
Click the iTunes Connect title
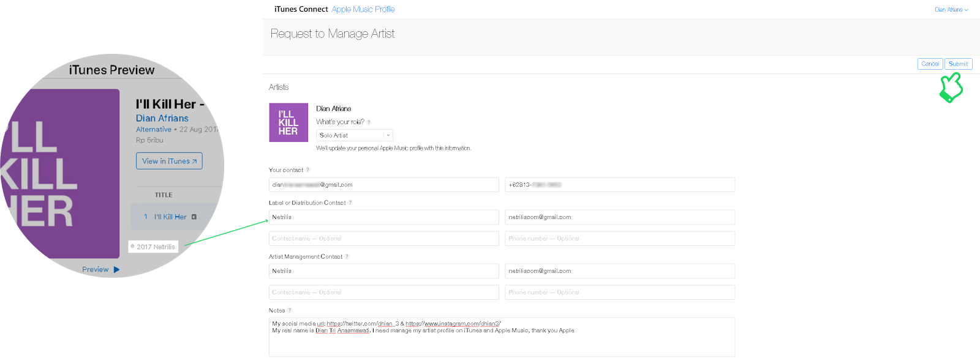click(x=301, y=9)
